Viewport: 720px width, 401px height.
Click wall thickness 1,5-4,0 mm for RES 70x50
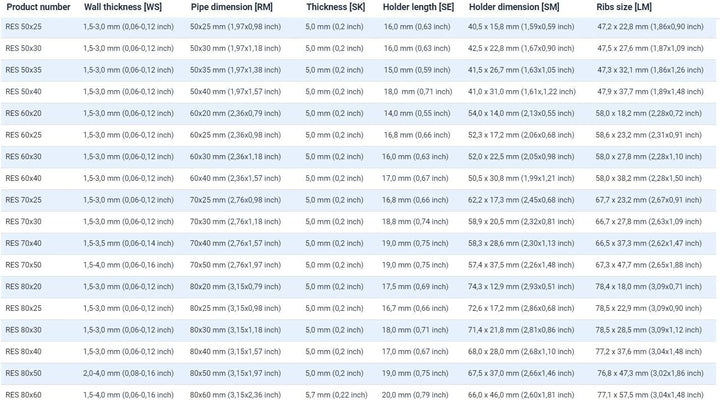coord(129,265)
